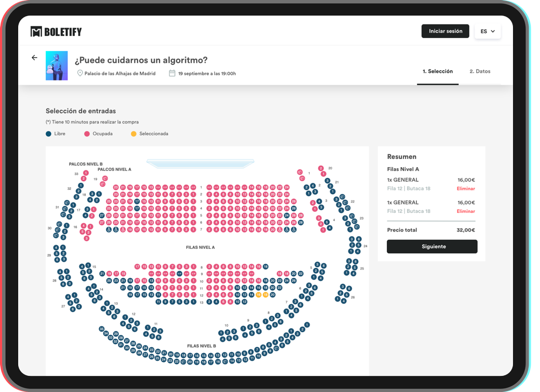Select leftmost free wheelchair seat in row 7
The width and height of the screenshot is (540, 392).
(x=109, y=229)
